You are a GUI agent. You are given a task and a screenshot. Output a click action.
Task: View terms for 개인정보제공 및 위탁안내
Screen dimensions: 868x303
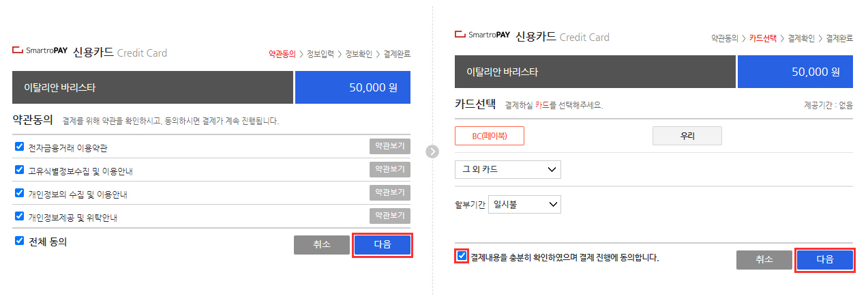(x=390, y=216)
